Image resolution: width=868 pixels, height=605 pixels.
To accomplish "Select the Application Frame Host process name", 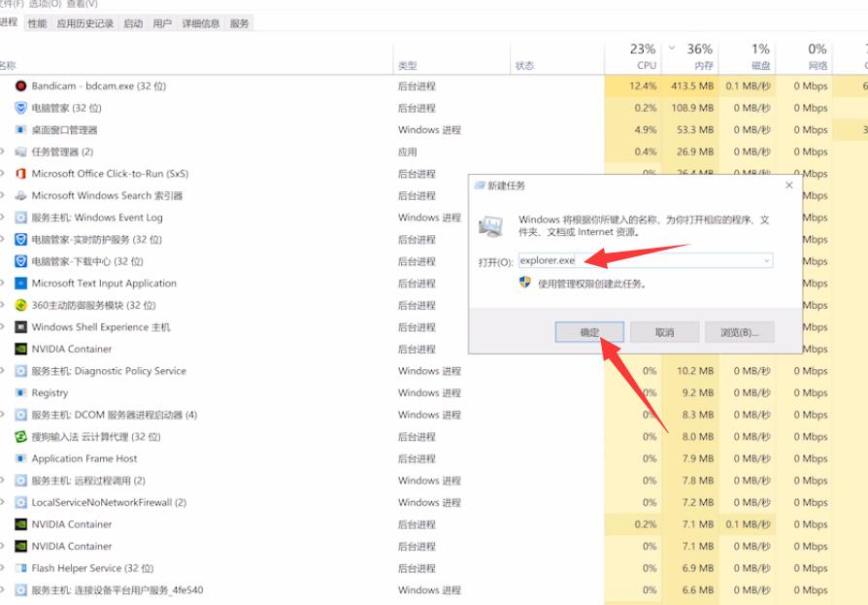I will coord(84,459).
